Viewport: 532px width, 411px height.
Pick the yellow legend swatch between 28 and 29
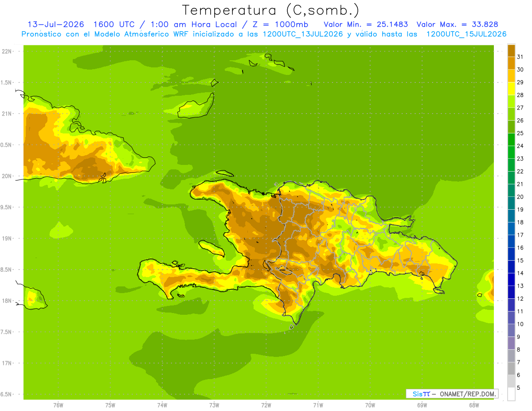click(511, 89)
